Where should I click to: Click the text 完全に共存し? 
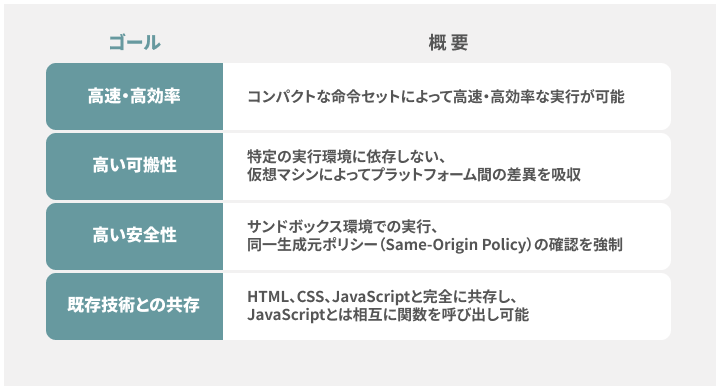click(x=467, y=297)
